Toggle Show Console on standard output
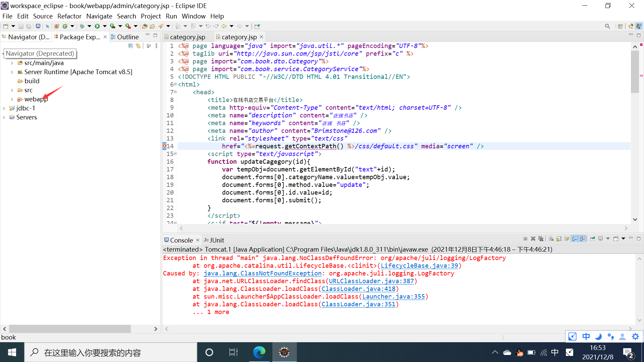The image size is (644, 362). [575, 239]
